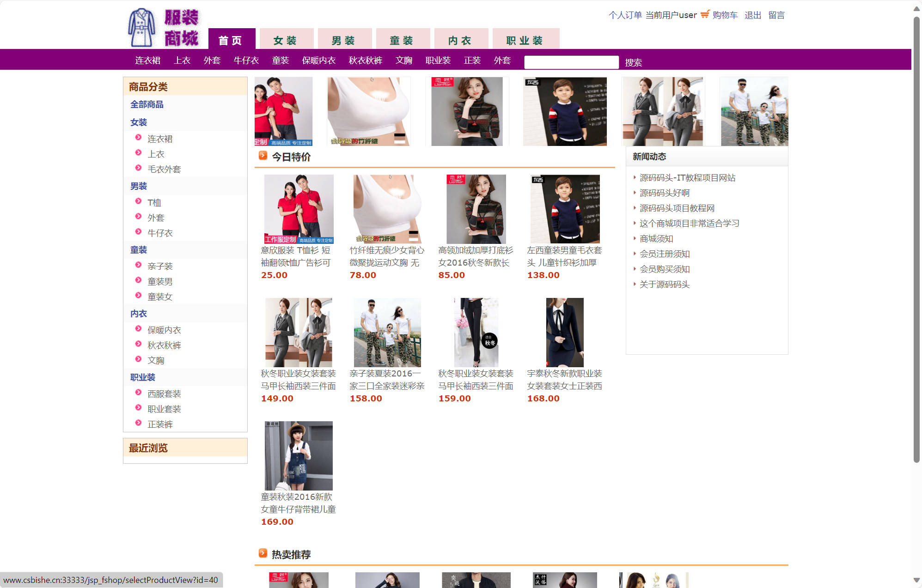Switch to the 男装 tab
Image resolution: width=922 pixels, height=588 pixels.
pos(344,40)
